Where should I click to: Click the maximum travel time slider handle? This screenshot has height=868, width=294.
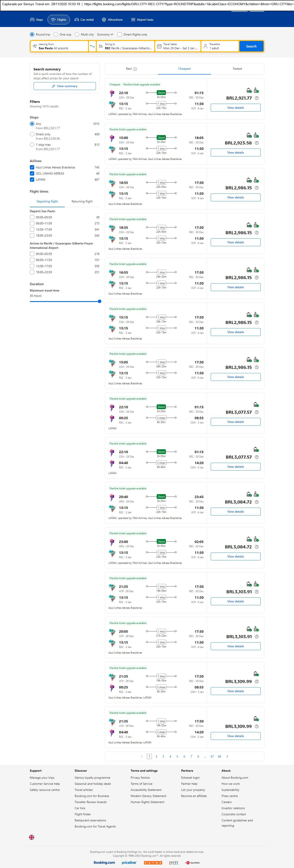(99, 301)
